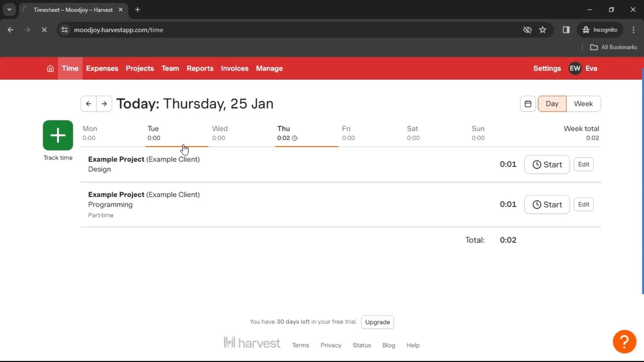The image size is (644, 362).
Task: Open Chrome tab search dropdown arrow
Action: (x=9, y=10)
